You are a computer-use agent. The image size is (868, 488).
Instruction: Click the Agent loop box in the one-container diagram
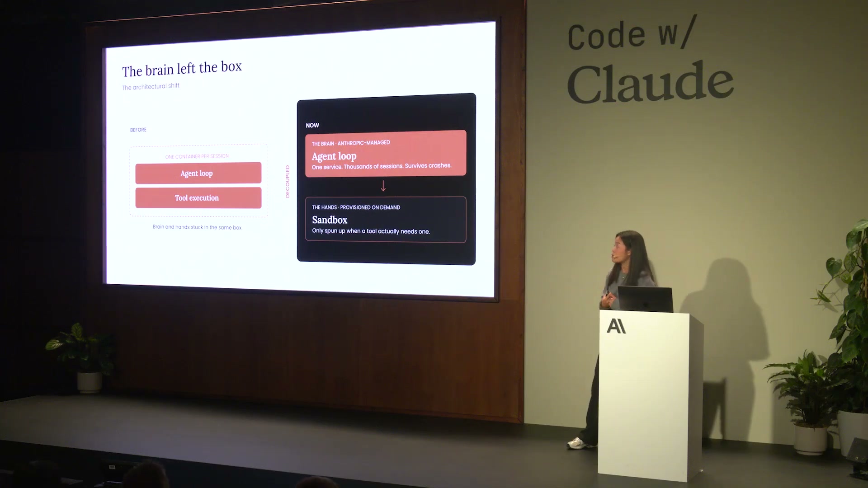[x=198, y=173]
